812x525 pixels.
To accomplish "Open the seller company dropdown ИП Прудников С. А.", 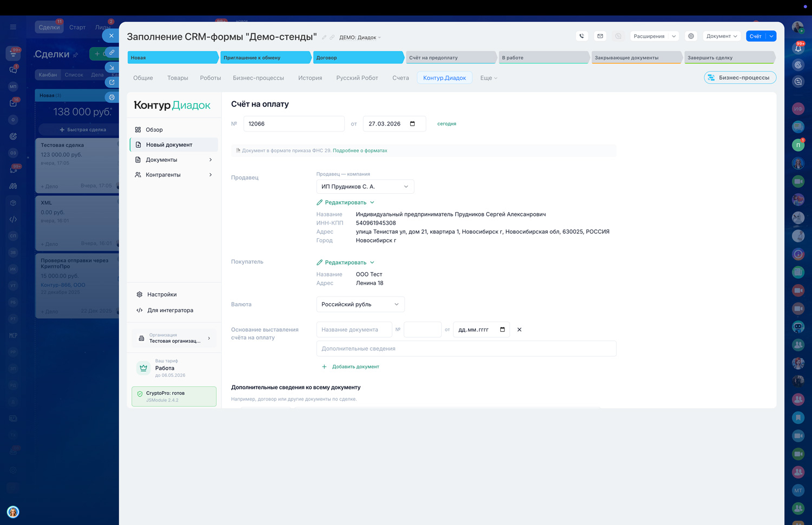I will click(x=365, y=187).
